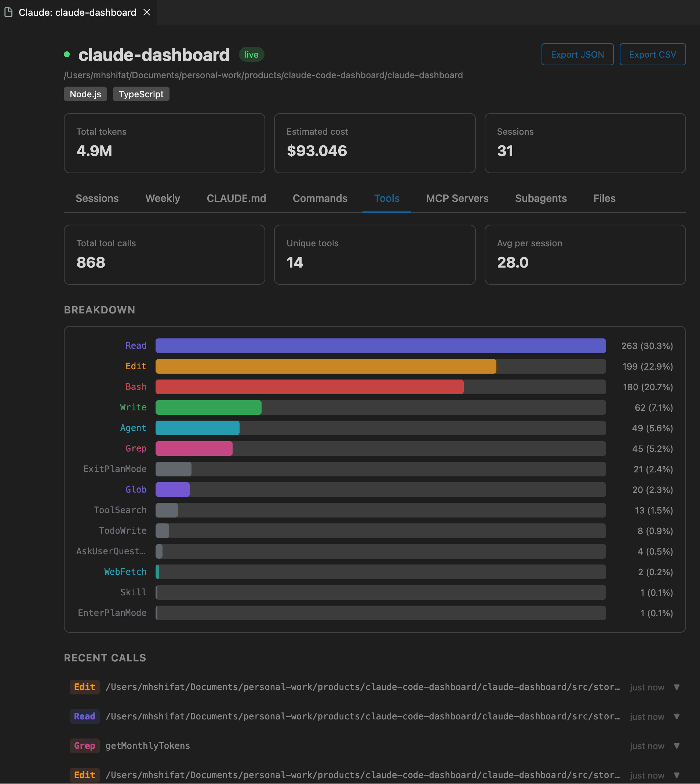Click the Grep badge in recent calls
Screen dimensions: 700x784
[x=85, y=746]
